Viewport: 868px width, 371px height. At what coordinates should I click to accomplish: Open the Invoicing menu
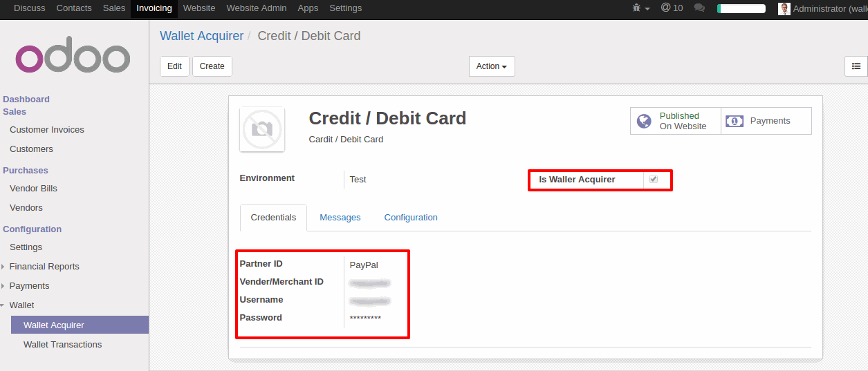[154, 8]
